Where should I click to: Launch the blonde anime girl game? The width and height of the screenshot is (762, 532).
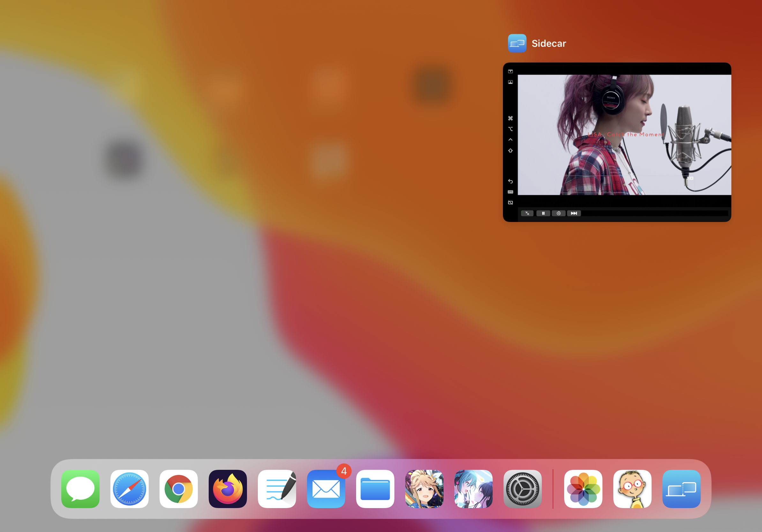click(424, 489)
